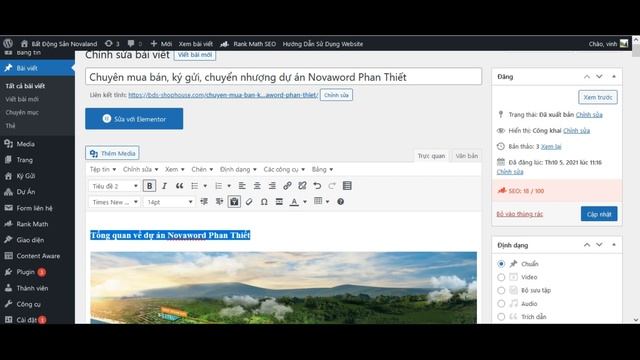Switch to the Văn bản tab
The image size is (640, 360).
pyautogui.click(x=467, y=156)
